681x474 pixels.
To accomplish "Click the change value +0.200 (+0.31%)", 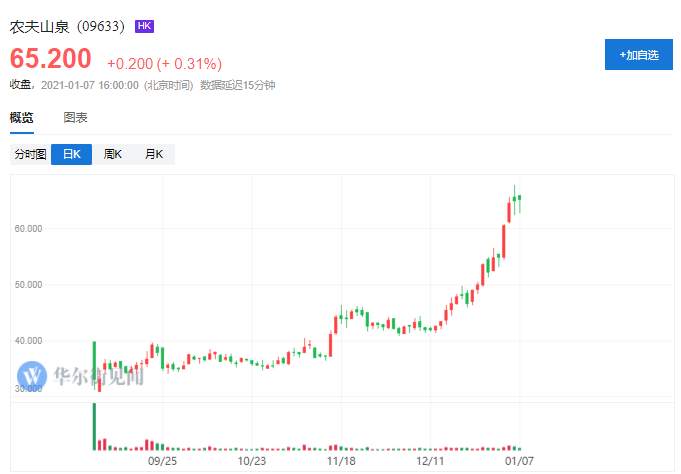I will click(x=165, y=64).
